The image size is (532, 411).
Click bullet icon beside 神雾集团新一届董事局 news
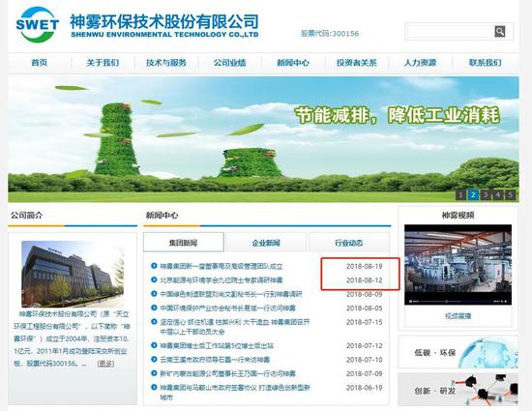154,266
